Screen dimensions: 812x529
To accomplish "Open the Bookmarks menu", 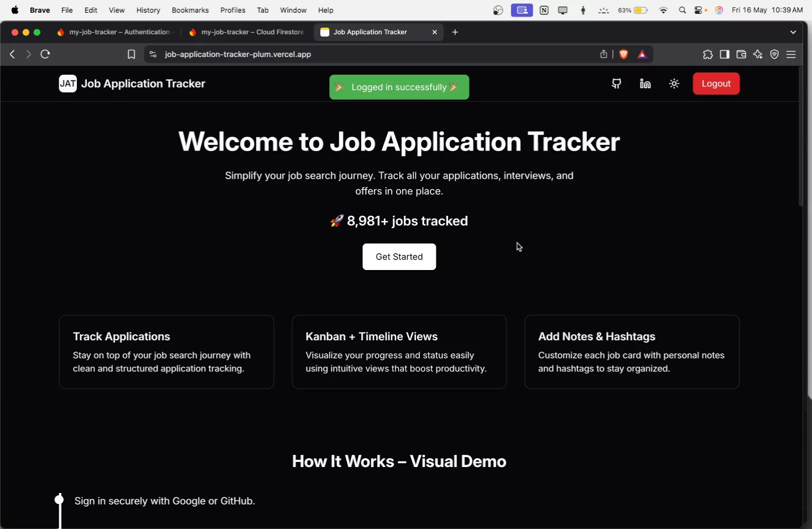I will pyautogui.click(x=190, y=10).
